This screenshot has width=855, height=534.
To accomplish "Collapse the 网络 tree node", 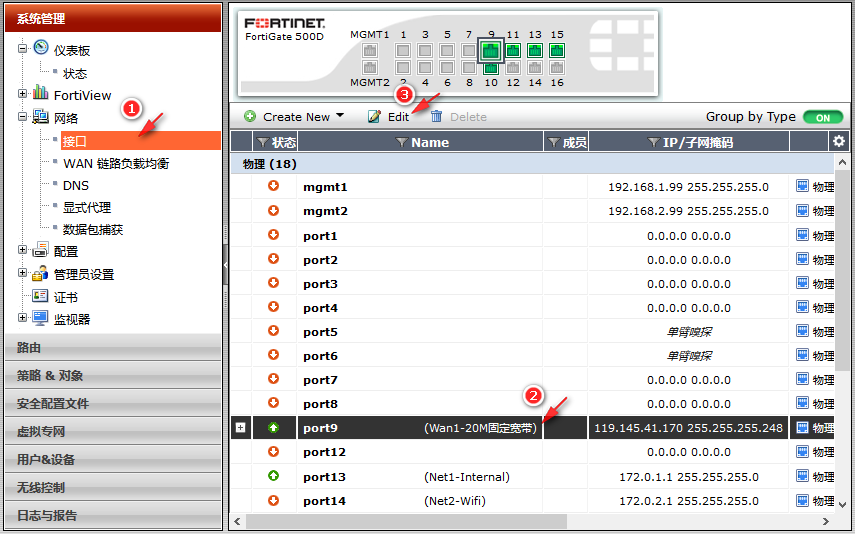I will 22,116.
